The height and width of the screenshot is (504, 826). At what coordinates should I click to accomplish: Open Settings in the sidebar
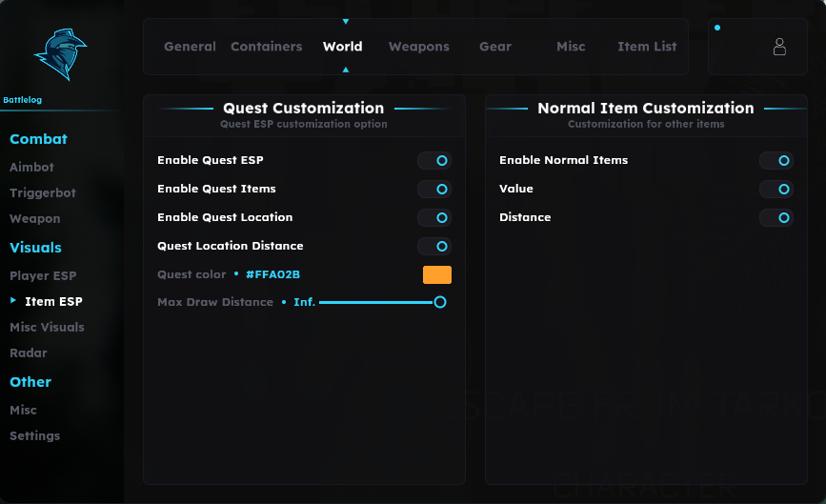tap(34, 436)
